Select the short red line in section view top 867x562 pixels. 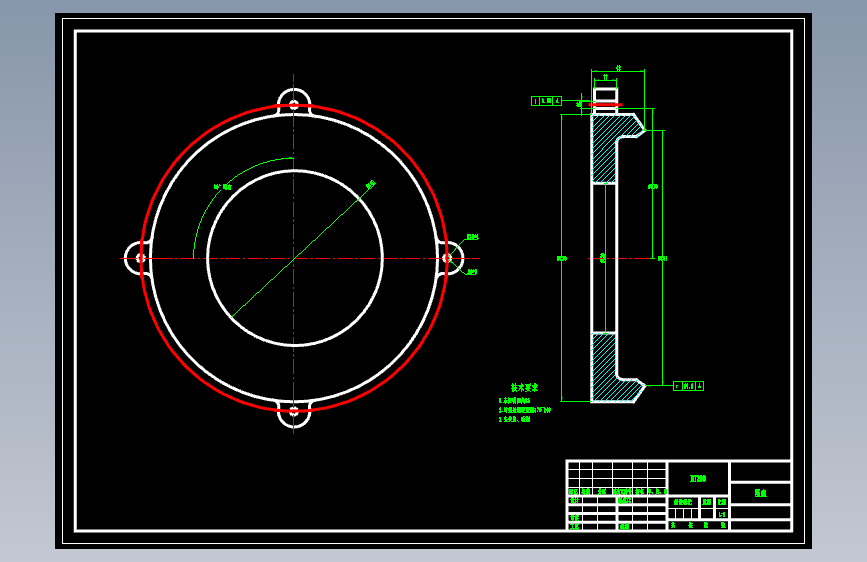(x=605, y=104)
